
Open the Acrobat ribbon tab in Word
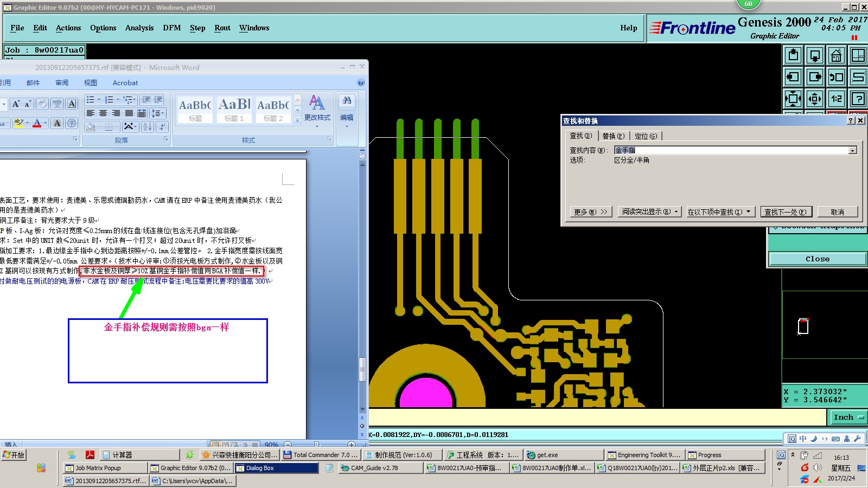point(125,83)
